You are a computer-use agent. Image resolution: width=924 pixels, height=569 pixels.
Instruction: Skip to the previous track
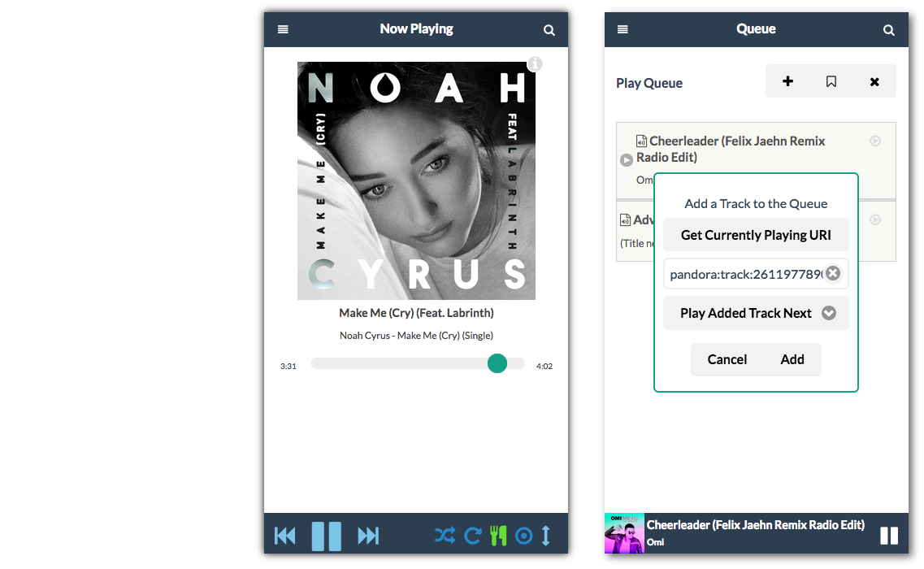[285, 536]
